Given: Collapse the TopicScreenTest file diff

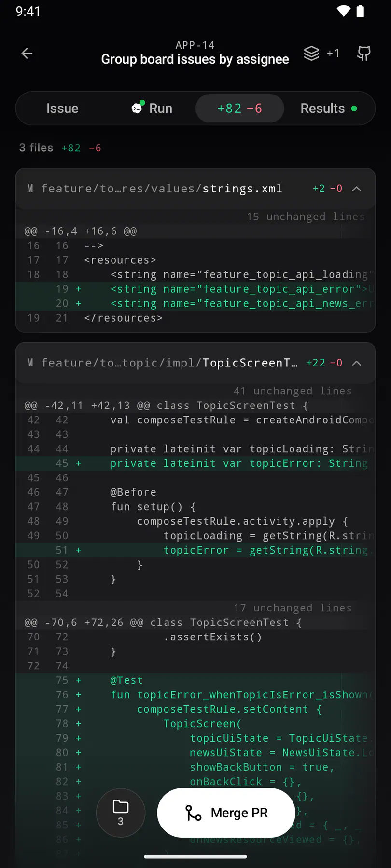Looking at the screenshot, I should coord(357,363).
